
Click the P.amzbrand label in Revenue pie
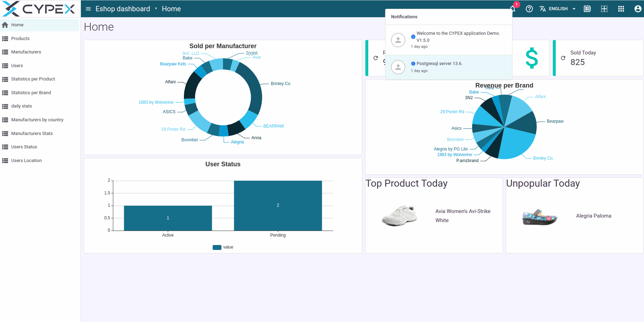pos(467,161)
